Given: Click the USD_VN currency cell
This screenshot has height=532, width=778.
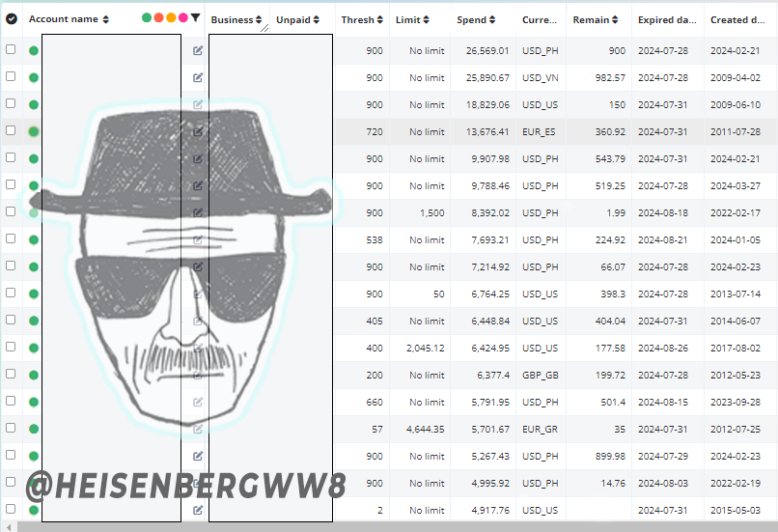Looking at the screenshot, I should 541,78.
